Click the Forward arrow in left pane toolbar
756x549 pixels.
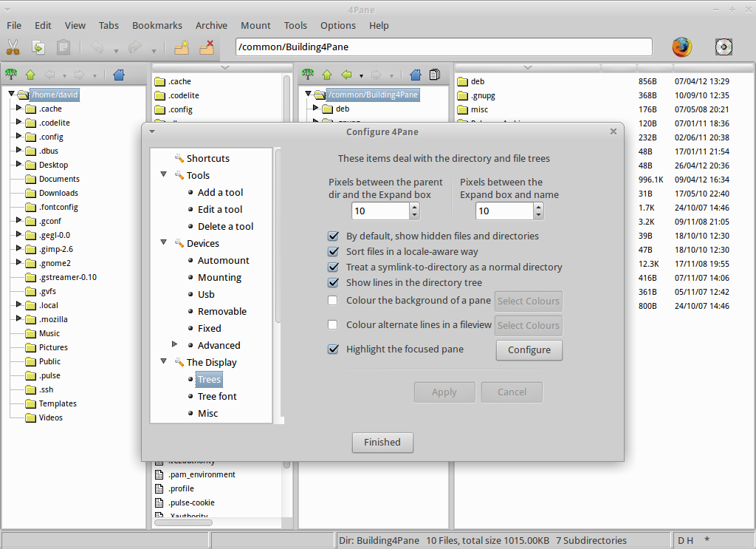pos(80,75)
